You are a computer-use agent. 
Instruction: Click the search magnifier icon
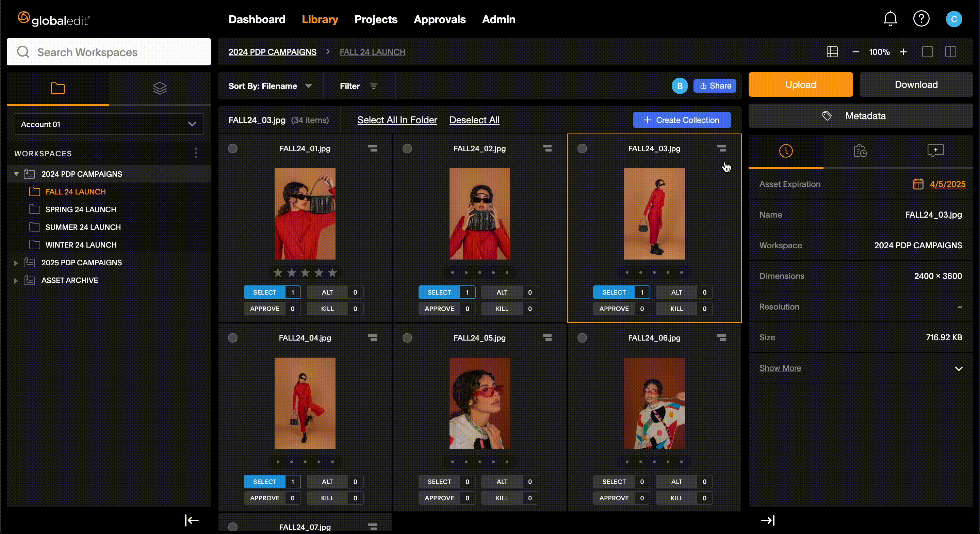[23, 52]
